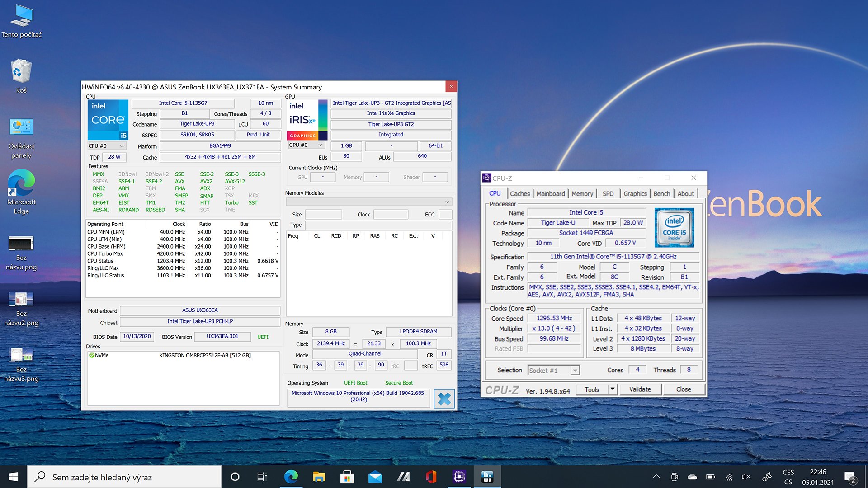868x488 pixels.
Task: Click the taskbar search box
Action: point(124,477)
